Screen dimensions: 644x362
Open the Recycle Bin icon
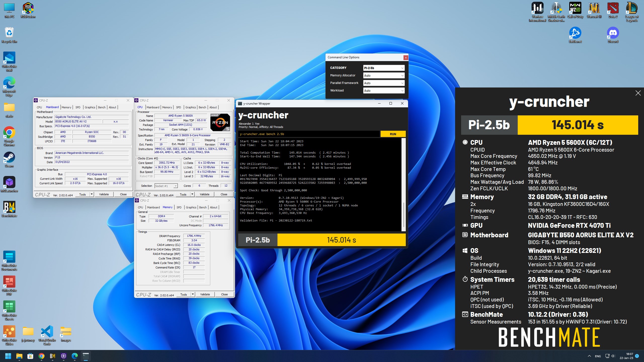pyautogui.click(x=9, y=35)
